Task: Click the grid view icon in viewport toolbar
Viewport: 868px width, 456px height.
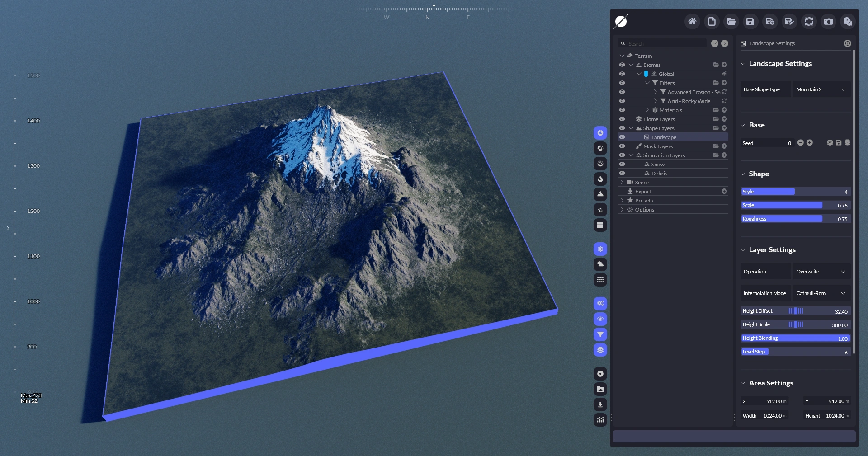Action: [600, 225]
